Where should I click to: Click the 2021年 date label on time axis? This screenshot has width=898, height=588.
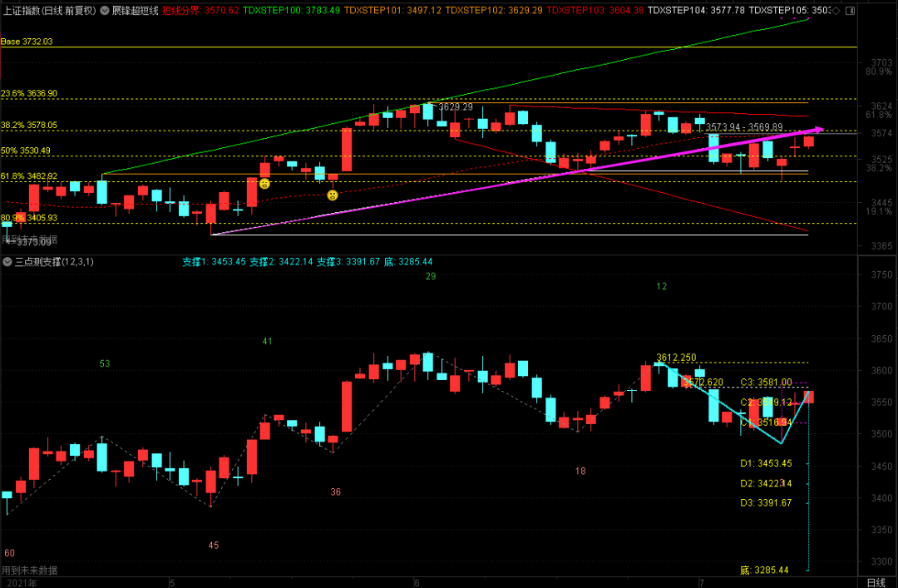click(x=20, y=582)
